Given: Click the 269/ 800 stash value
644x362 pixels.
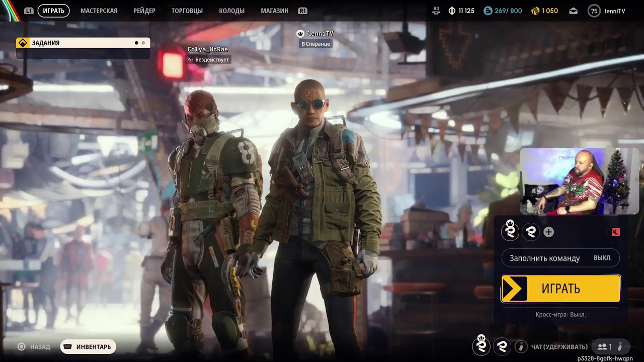Looking at the screenshot, I should pos(508,11).
